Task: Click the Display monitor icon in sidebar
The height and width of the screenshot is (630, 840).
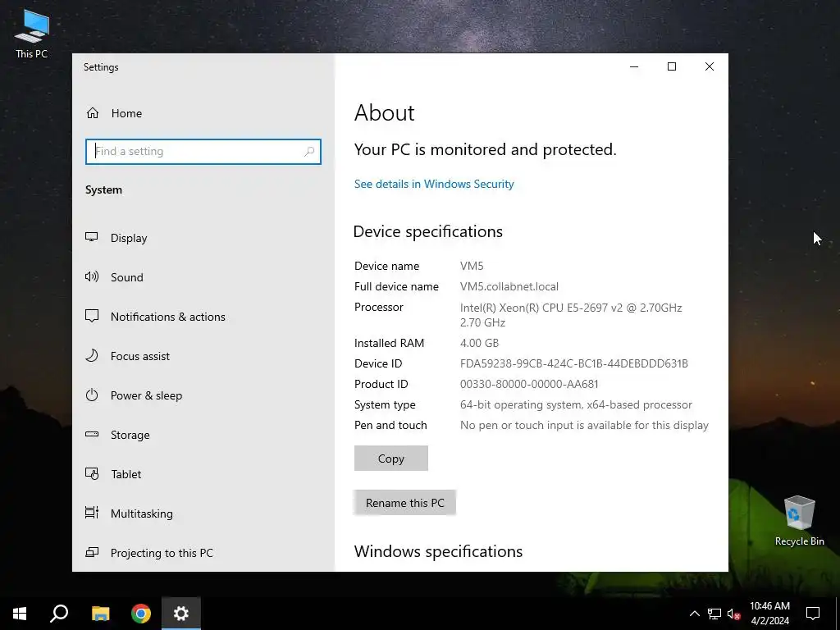Action: pos(92,237)
